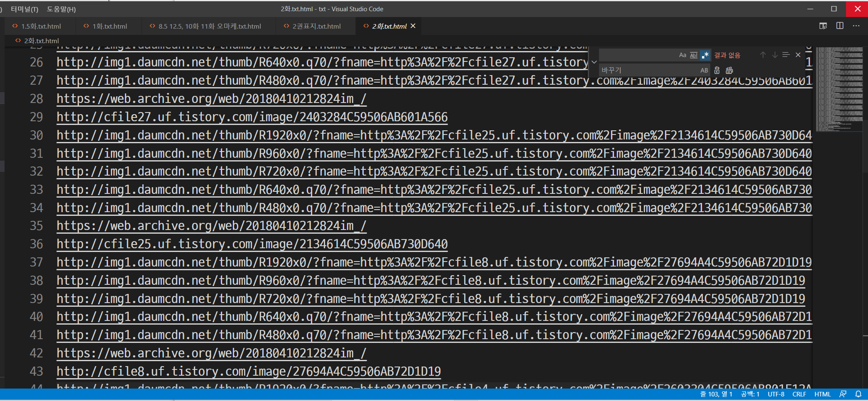Open cfile8.uf.tistory.com link on line 43
The image size is (868, 401).
[249, 371]
